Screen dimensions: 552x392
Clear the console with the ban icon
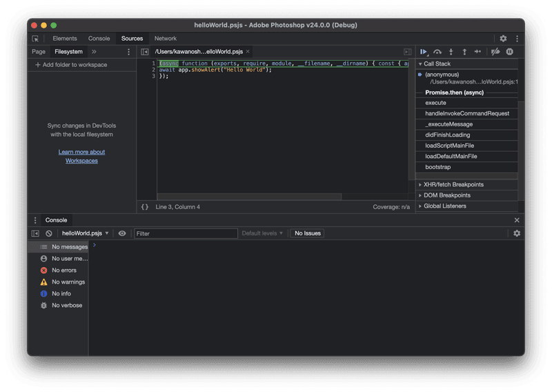click(x=49, y=233)
